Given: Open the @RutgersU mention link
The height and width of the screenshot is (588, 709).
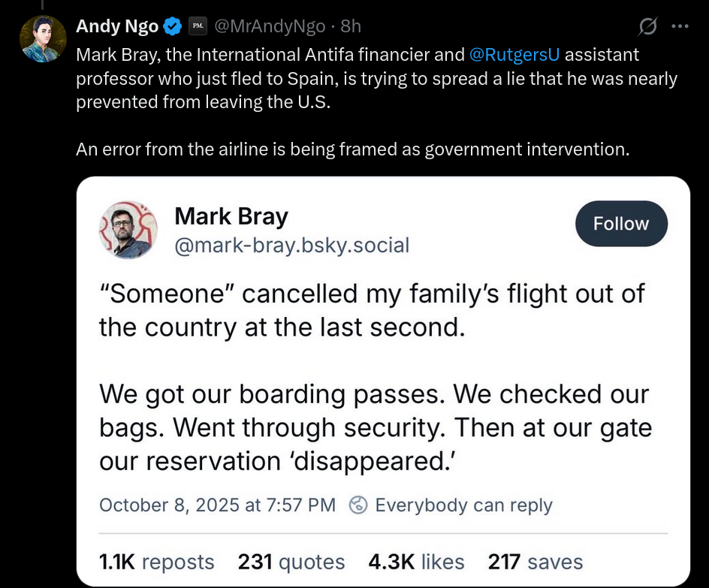Looking at the screenshot, I should (x=514, y=55).
